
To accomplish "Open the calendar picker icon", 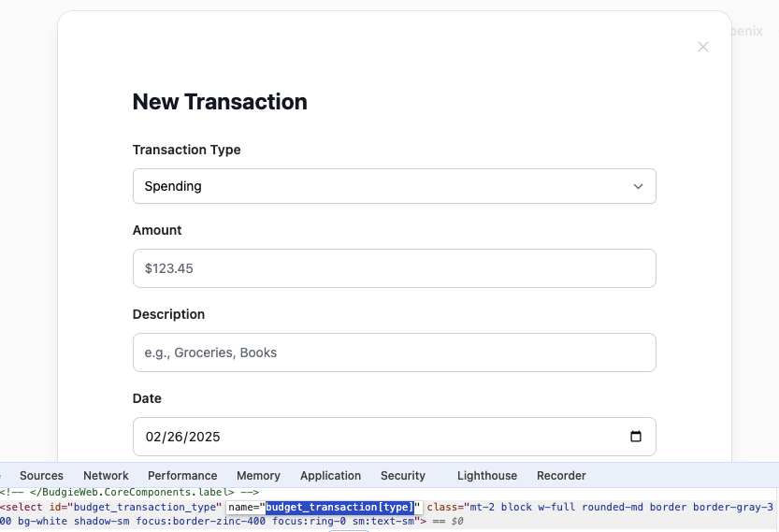I will (x=636, y=436).
